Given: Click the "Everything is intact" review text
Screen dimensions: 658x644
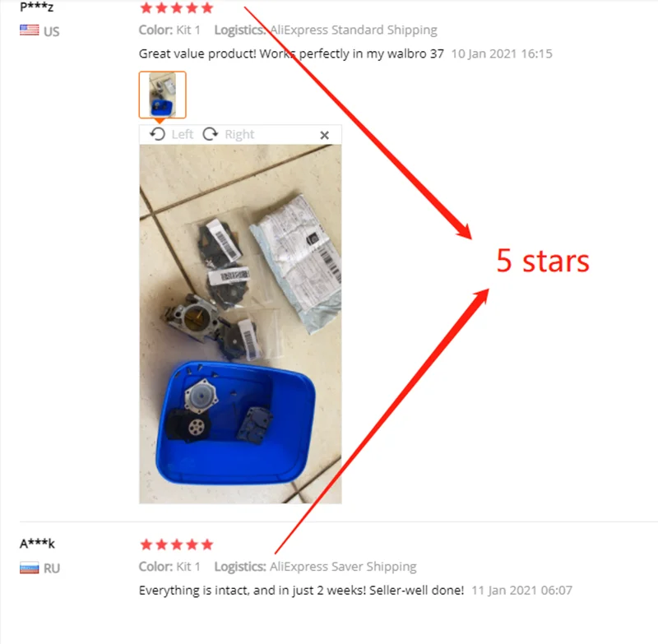Looking at the screenshot, I should point(301,591).
